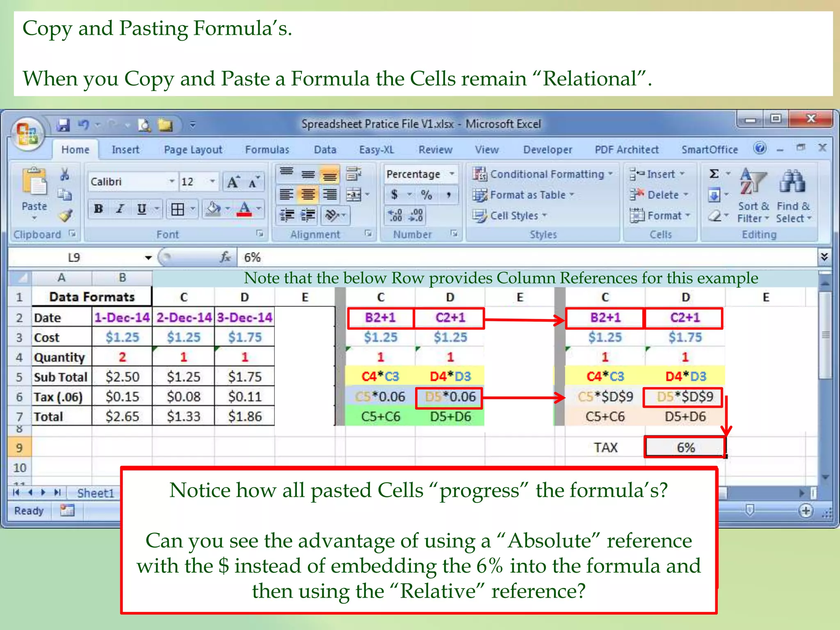Switch to the Formulas ribbon tab
The width and height of the screenshot is (840, 630).
click(267, 150)
